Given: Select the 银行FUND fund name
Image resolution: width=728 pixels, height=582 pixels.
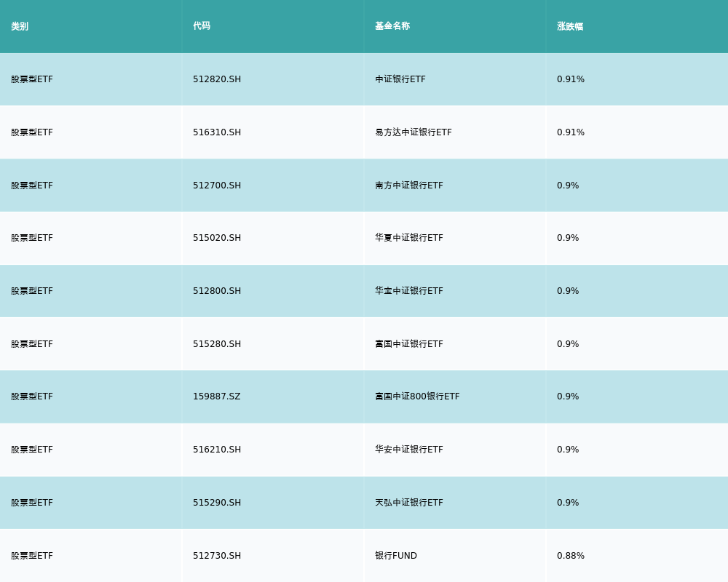Looking at the screenshot, I should 396,556.
